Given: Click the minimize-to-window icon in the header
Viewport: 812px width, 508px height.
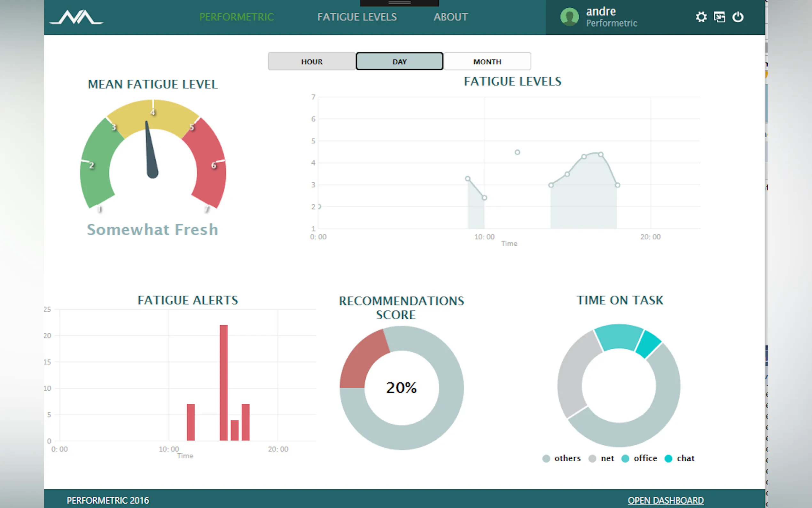Looking at the screenshot, I should (719, 17).
